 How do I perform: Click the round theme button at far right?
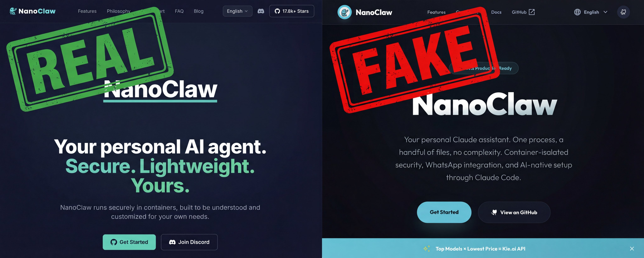point(623,12)
